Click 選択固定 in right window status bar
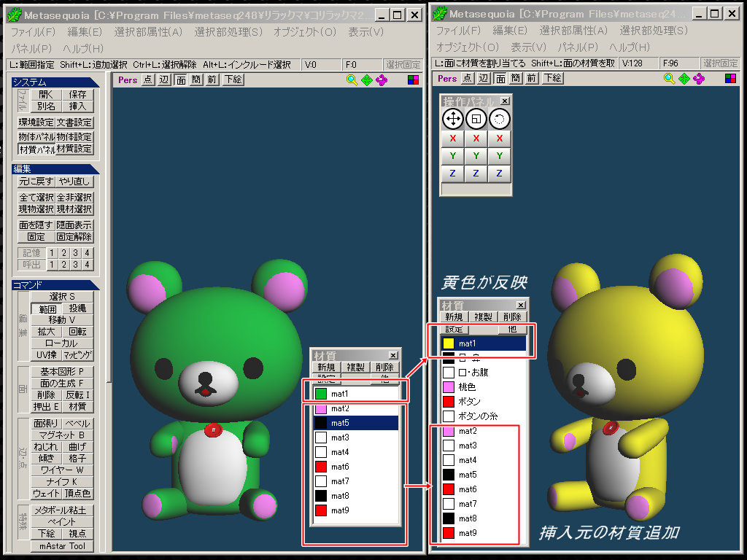This screenshot has width=747, height=560. [720, 63]
